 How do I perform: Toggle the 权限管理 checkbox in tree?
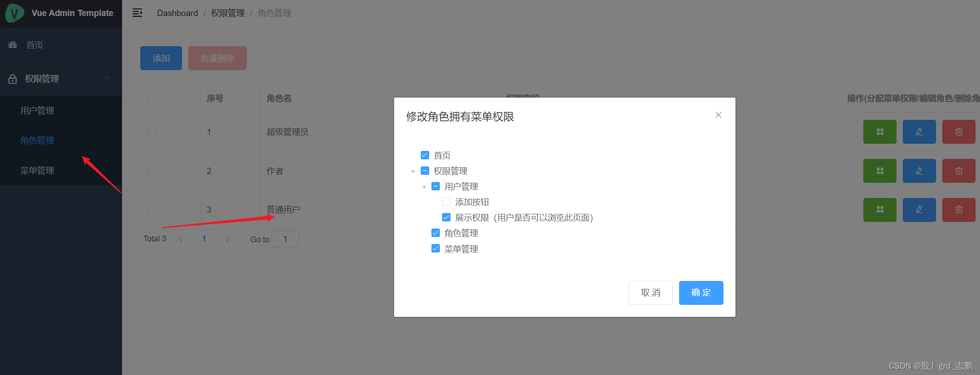(425, 171)
